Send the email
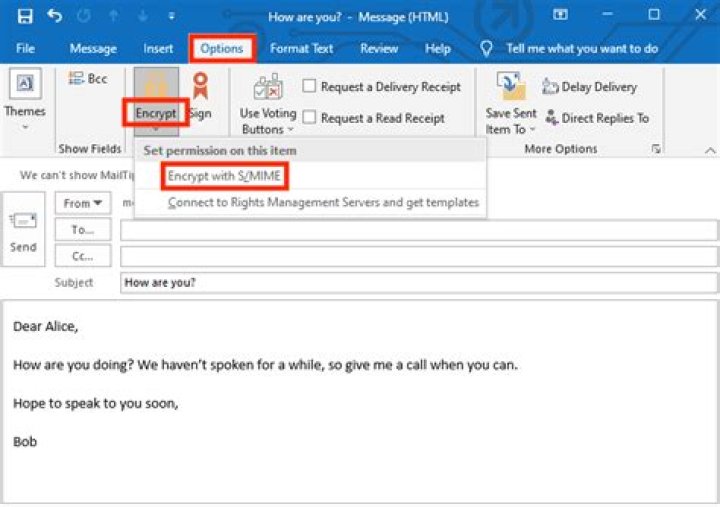Screen dimensions: 720x507 click(x=23, y=230)
